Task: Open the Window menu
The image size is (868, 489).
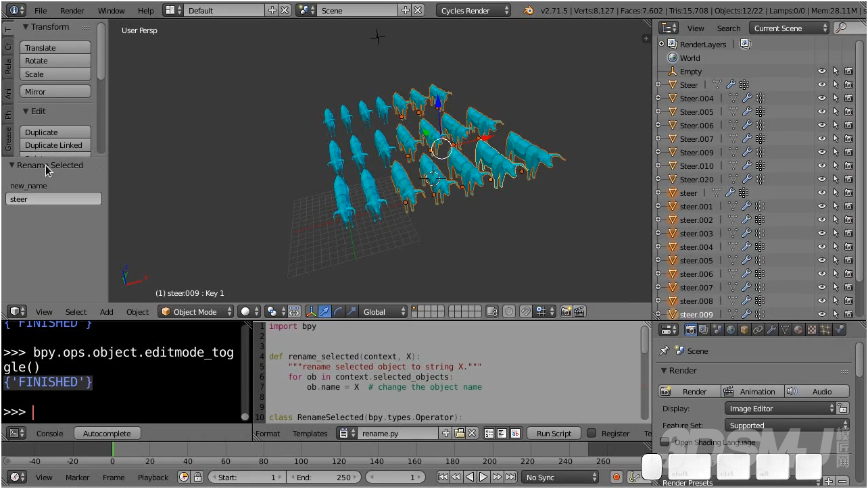Action: pyautogui.click(x=111, y=10)
